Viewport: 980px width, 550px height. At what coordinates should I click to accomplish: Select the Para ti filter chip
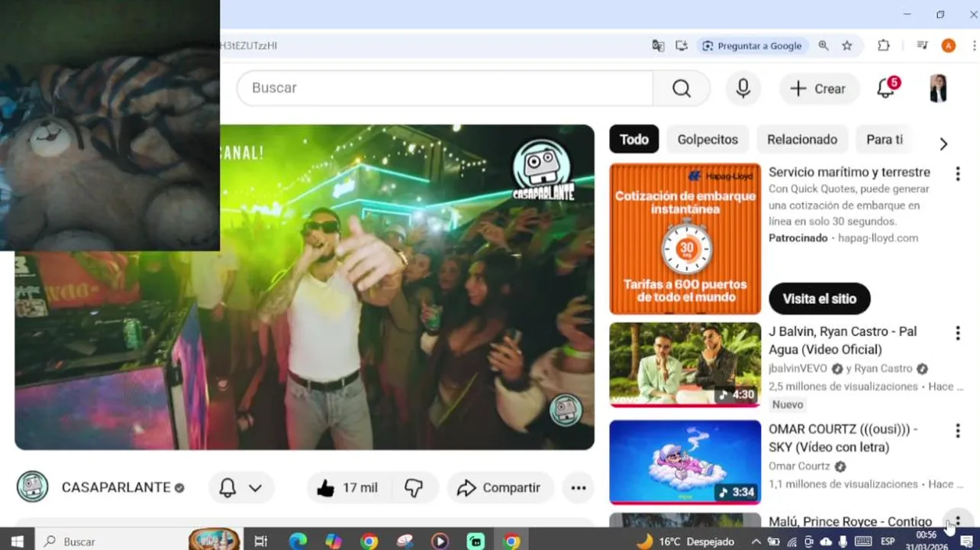click(885, 140)
